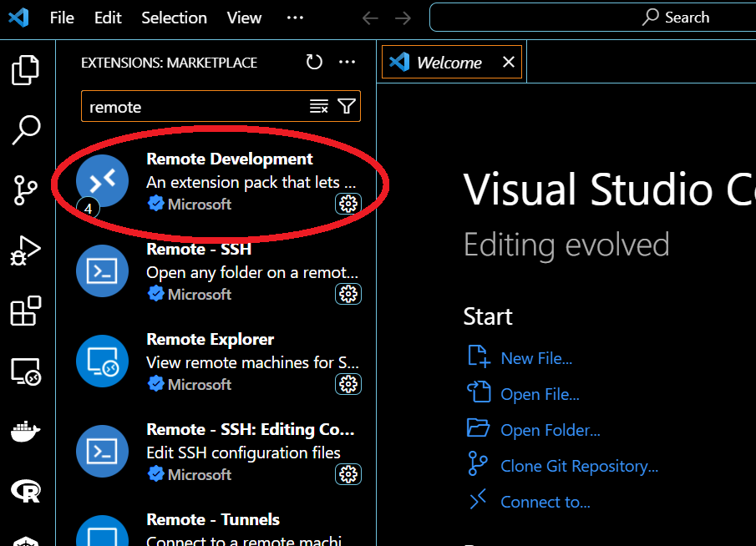Open the Explorer view in activity bar

tap(26, 70)
